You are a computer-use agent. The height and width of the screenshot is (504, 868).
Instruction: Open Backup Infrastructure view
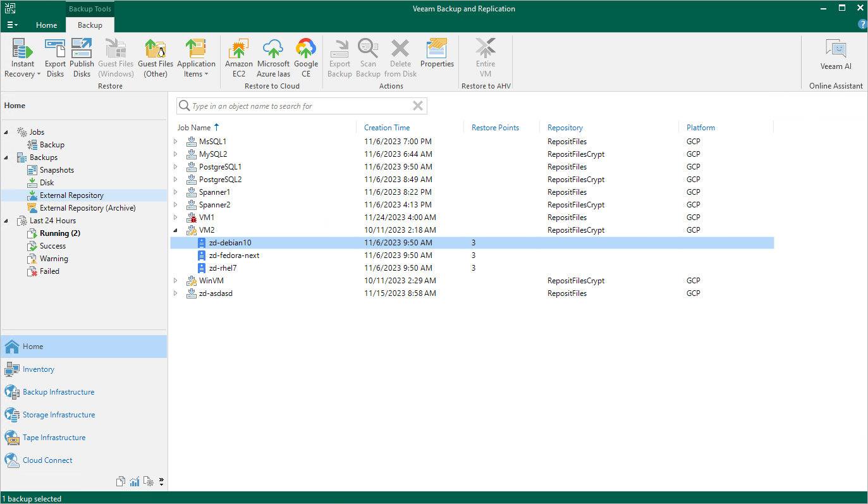pos(83,392)
